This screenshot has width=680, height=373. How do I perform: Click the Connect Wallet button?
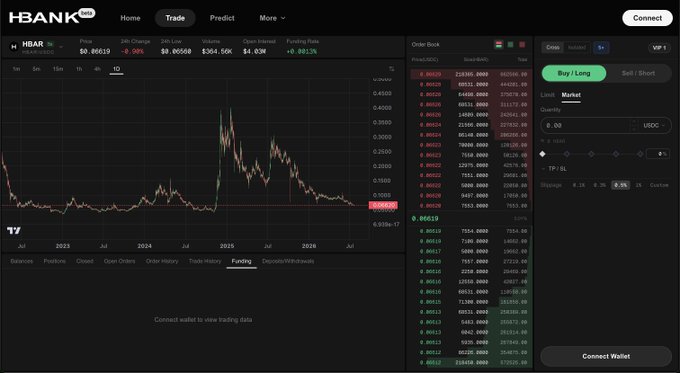point(606,356)
